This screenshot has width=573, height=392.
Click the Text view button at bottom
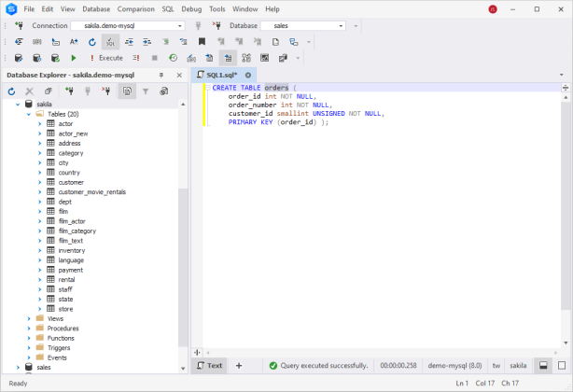[210, 365]
